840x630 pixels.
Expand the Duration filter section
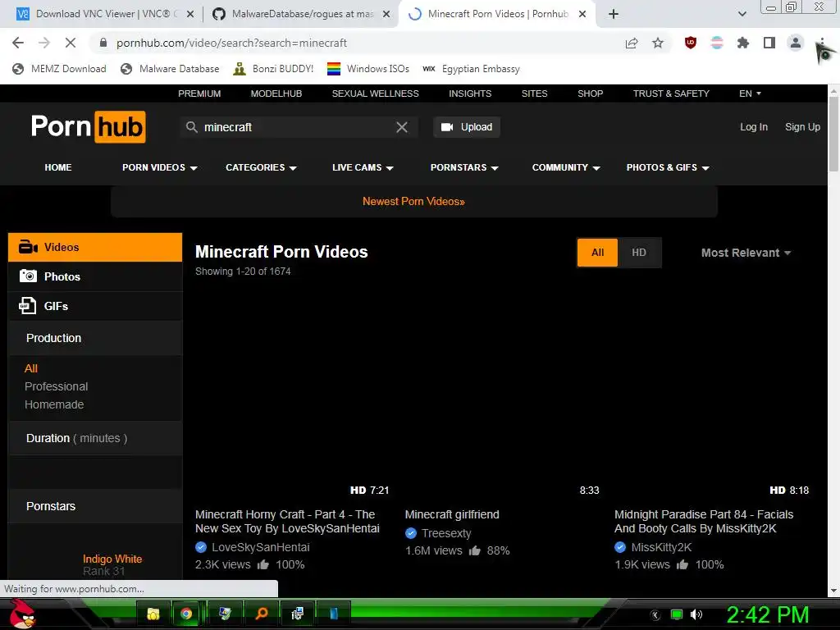click(x=95, y=438)
